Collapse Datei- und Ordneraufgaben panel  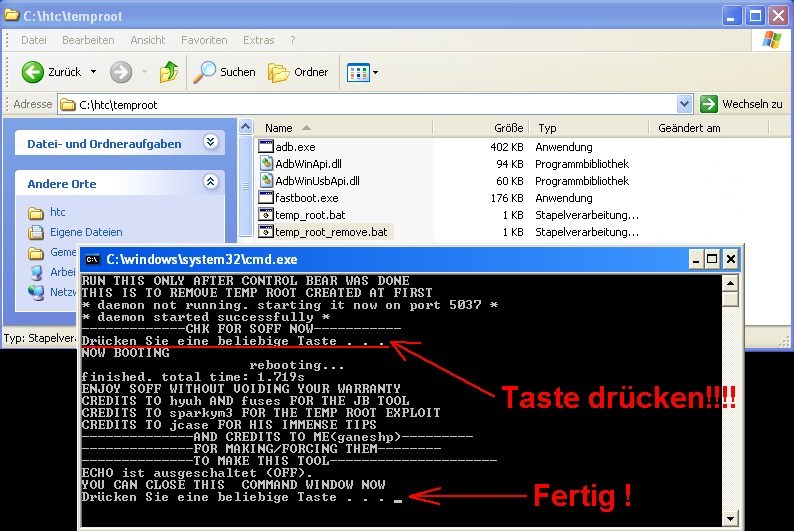point(210,143)
